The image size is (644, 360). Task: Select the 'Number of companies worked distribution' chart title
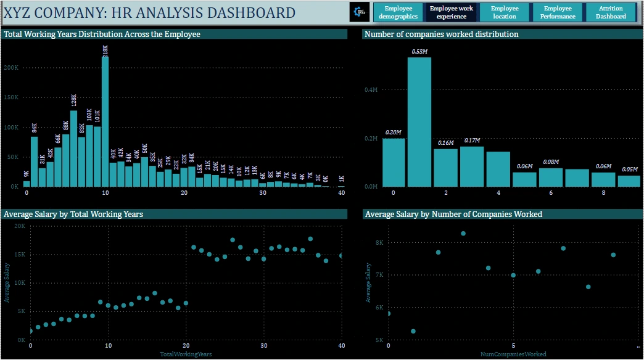coord(442,34)
